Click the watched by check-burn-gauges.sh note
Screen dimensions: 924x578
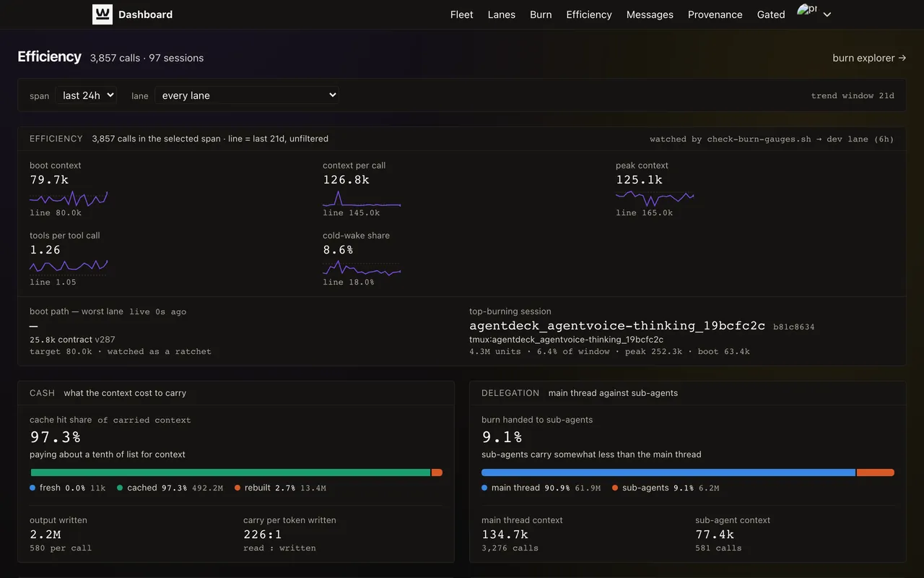pyautogui.click(x=772, y=139)
